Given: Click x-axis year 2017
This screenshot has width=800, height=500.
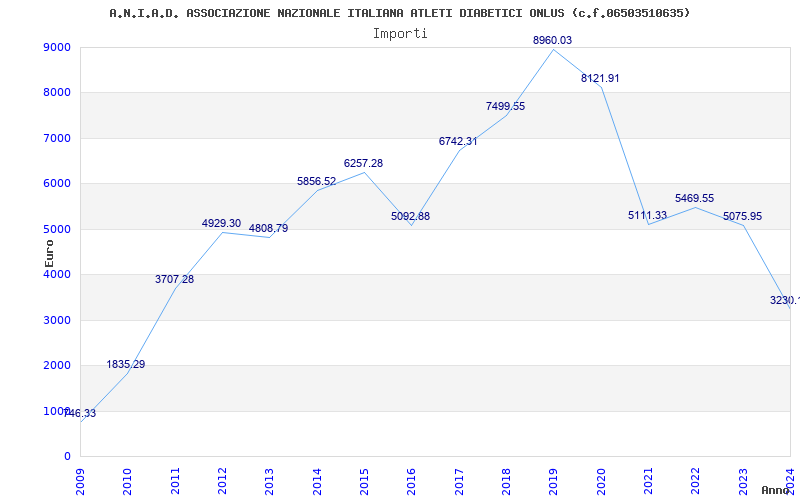Looking at the screenshot, I should point(459,482).
